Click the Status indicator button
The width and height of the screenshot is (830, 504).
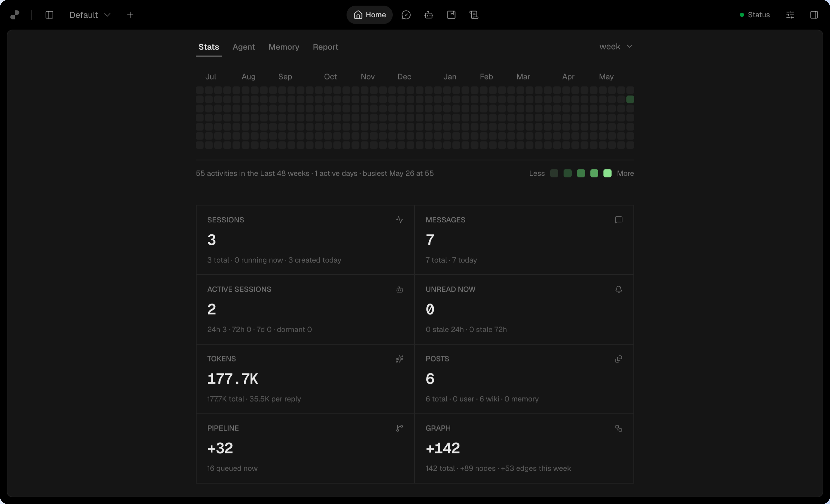[x=755, y=15]
